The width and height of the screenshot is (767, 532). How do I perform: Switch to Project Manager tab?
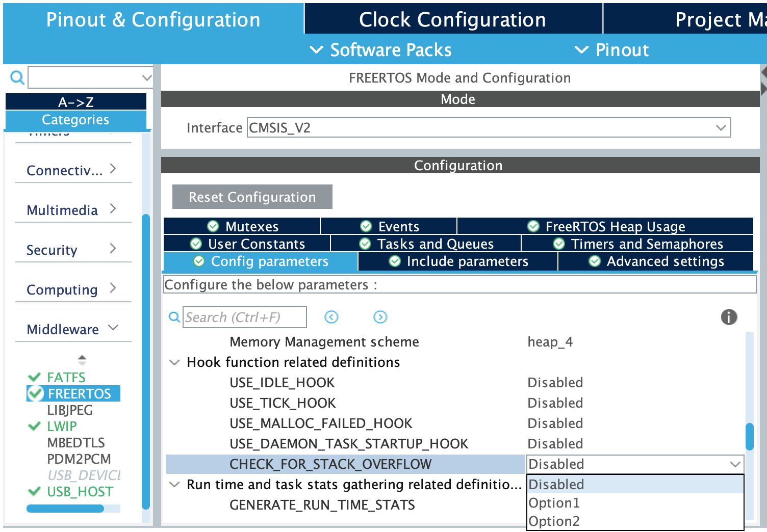tap(685, 19)
